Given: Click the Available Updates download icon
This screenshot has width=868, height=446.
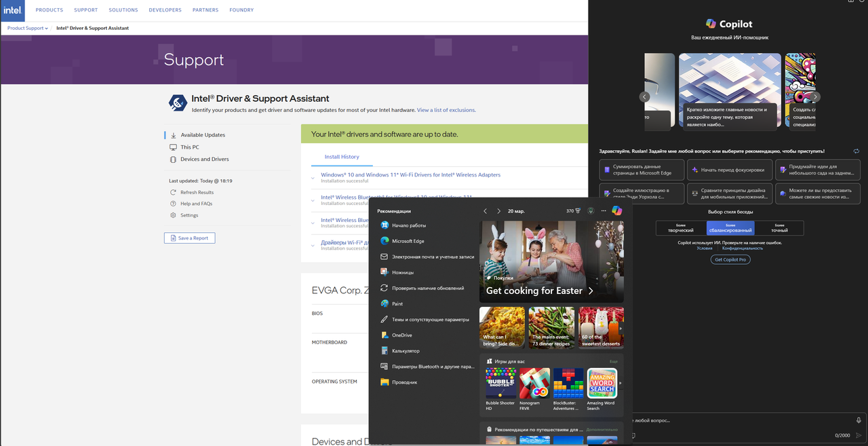Looking at the screenshot, I should [x=174, y=135].
